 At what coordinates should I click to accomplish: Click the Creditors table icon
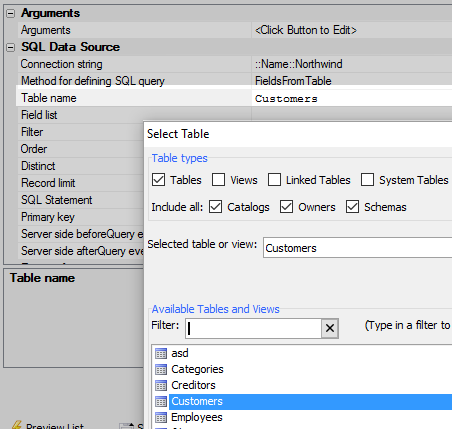click(x=161, y=385)
